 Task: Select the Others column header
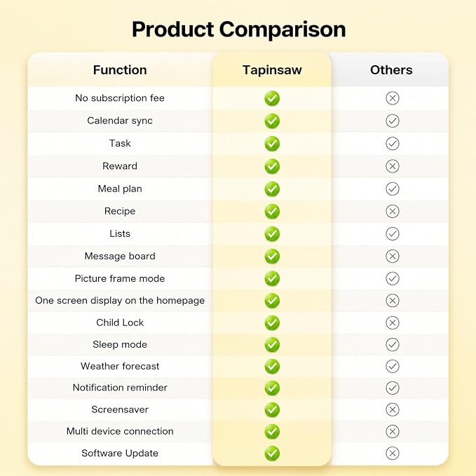[391, 70]
